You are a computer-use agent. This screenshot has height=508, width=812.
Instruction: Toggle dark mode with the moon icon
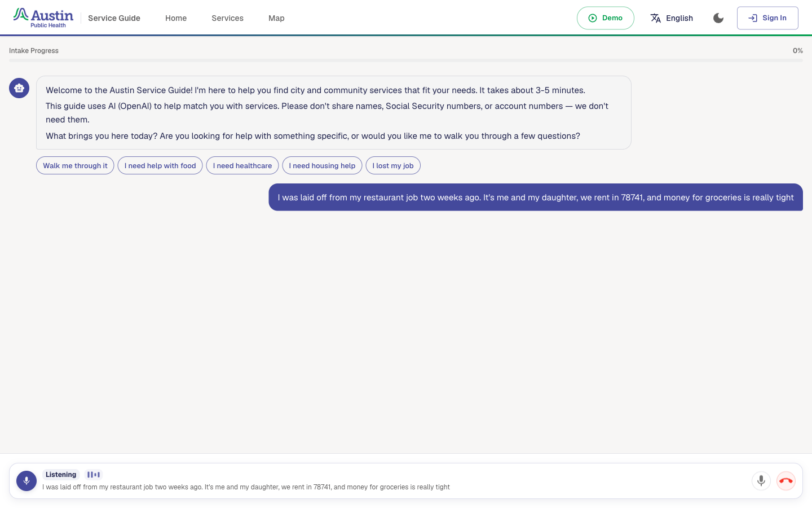(718, 18)
